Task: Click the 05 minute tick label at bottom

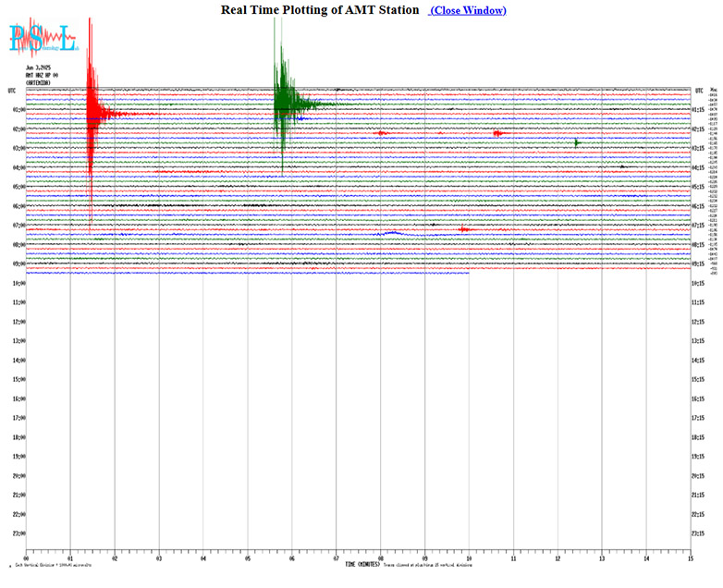Action: coord(248,557)
